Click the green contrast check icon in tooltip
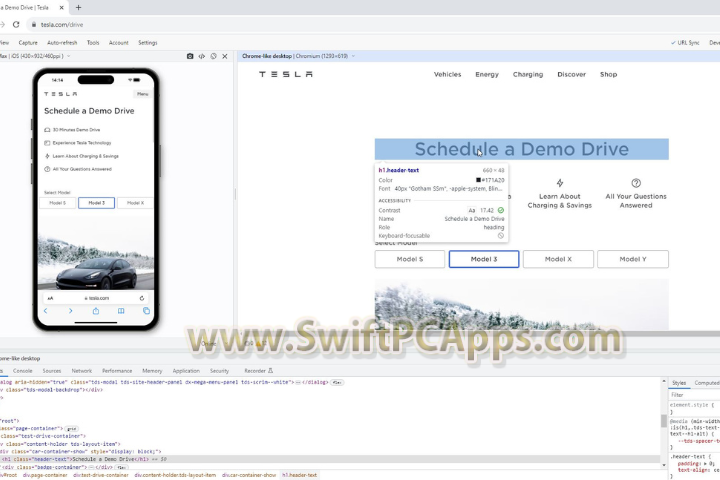This screenshot has height=480, width=720. (501, 210)
